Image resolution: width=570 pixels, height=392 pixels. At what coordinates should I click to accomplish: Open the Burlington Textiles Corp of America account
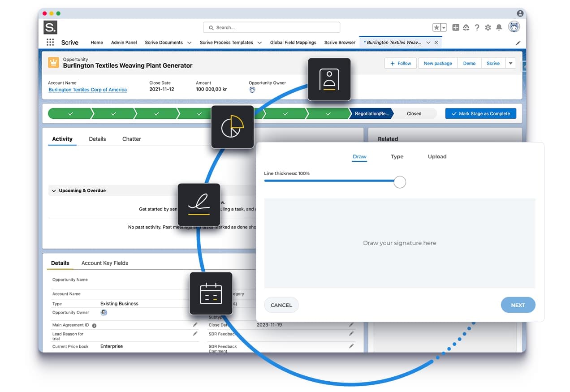pos(87,89)
